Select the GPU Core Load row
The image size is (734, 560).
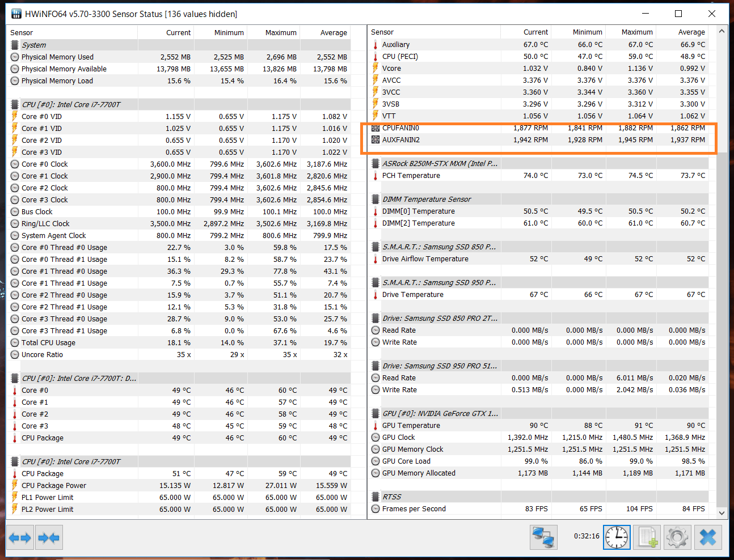coord(539,461)
